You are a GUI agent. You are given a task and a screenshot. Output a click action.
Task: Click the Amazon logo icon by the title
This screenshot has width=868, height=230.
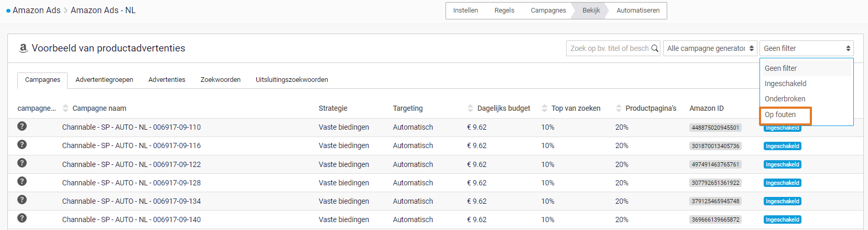(23, 48)
